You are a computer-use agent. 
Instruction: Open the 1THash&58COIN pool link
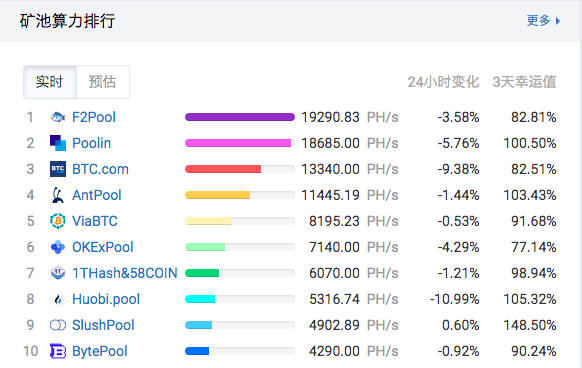(x=125, y=273)
